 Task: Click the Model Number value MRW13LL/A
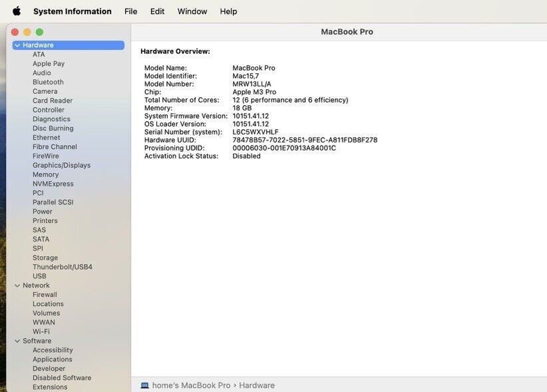[252, 84]
